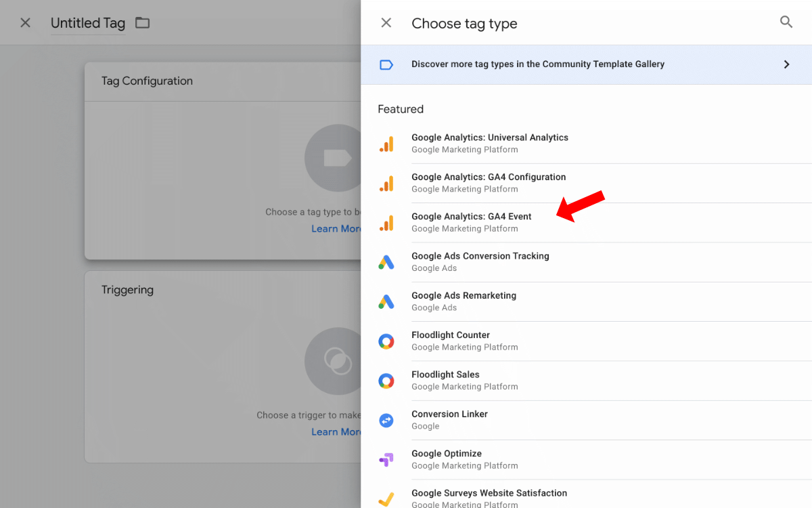Click the Featured section label
Viewport: 812px width, 508px height.
(401, 109)
